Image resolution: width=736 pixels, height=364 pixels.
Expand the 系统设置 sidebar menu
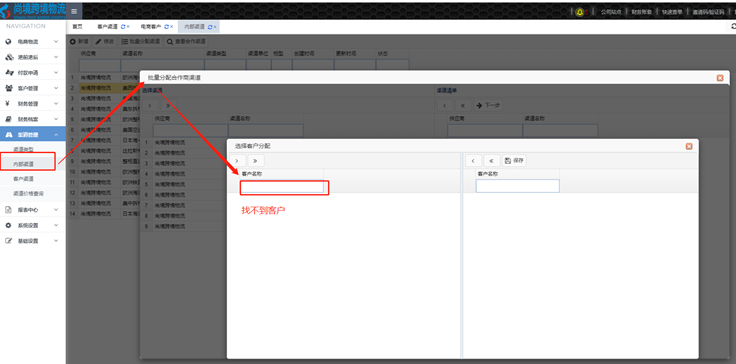coord(32,225)
